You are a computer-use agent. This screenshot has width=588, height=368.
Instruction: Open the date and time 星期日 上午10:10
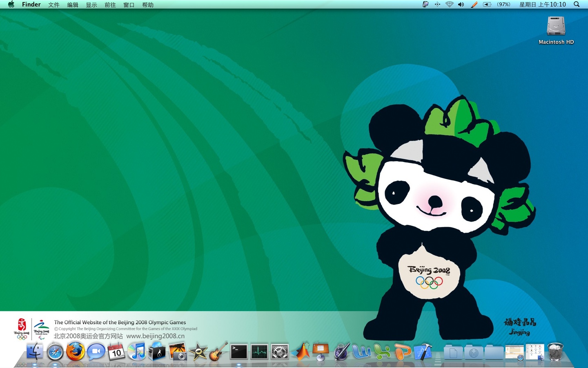tap(543, 4)
